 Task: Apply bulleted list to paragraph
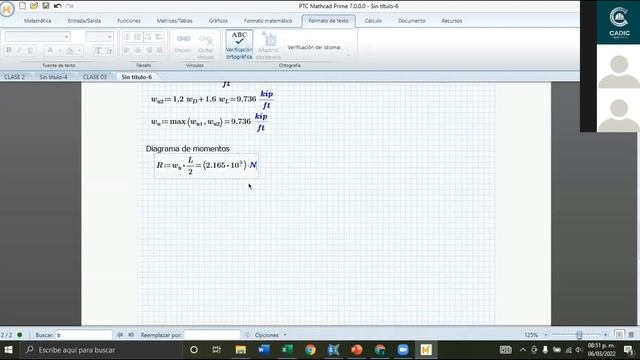[127, 37]
